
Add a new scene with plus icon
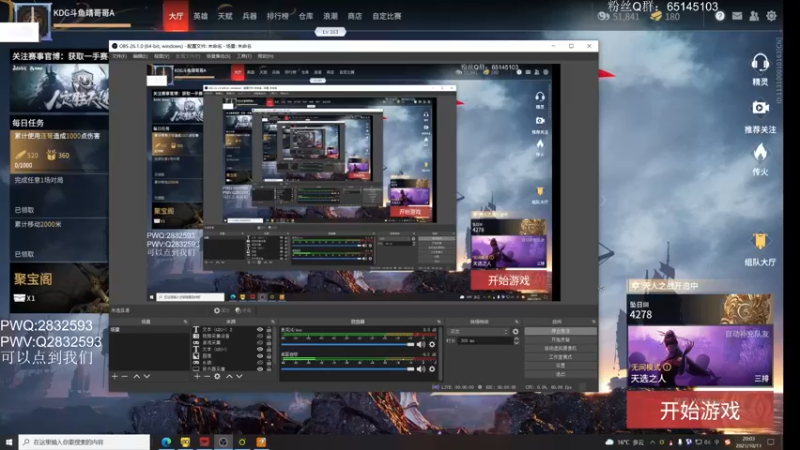click(x=115, y=377)
